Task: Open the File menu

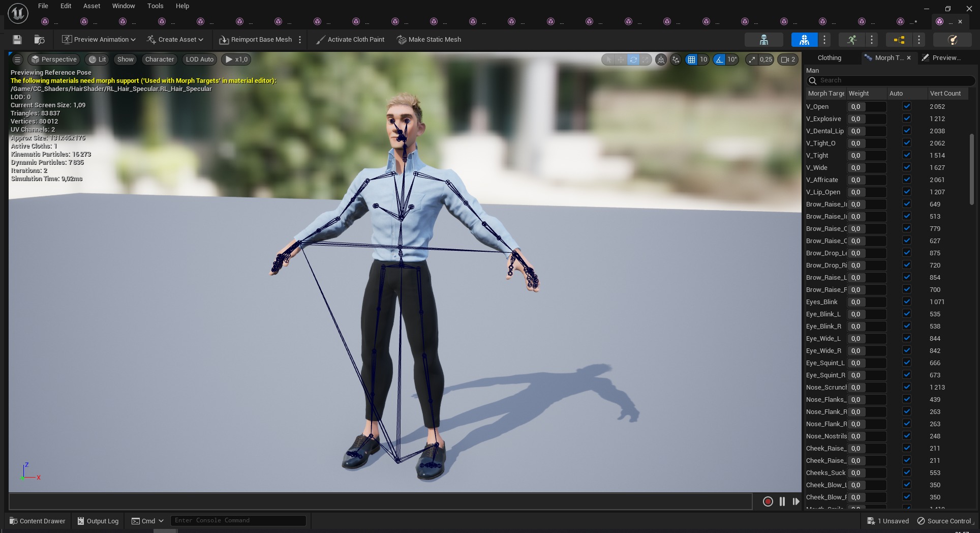Action: point(43,6)
